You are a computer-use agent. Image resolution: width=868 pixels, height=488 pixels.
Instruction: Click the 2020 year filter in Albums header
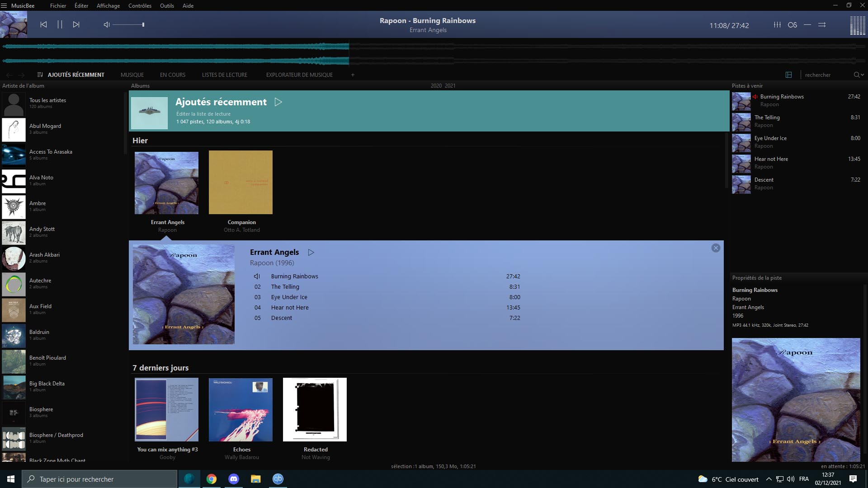tap(436, 86)
